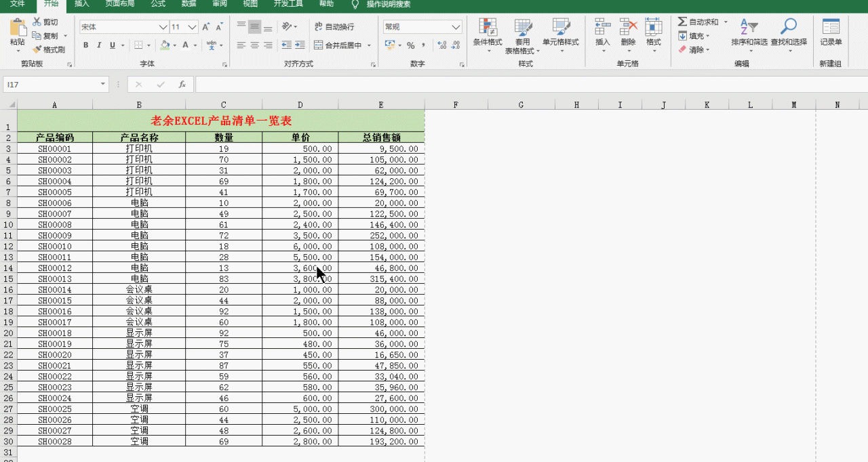868x462 pixels.
Task: Expand the font name dropdown (宋体)
Action: 163,27
